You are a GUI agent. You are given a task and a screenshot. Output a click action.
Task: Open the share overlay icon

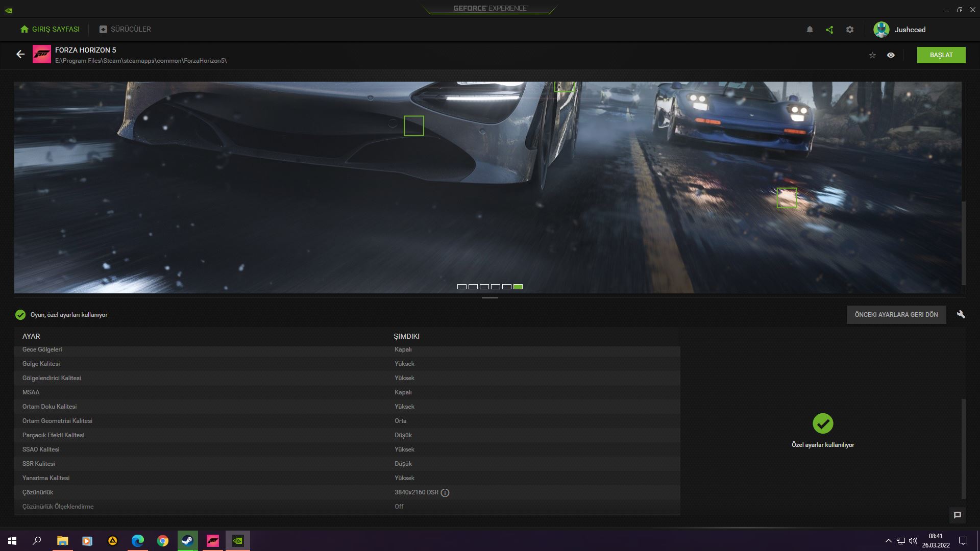[829, 30]
